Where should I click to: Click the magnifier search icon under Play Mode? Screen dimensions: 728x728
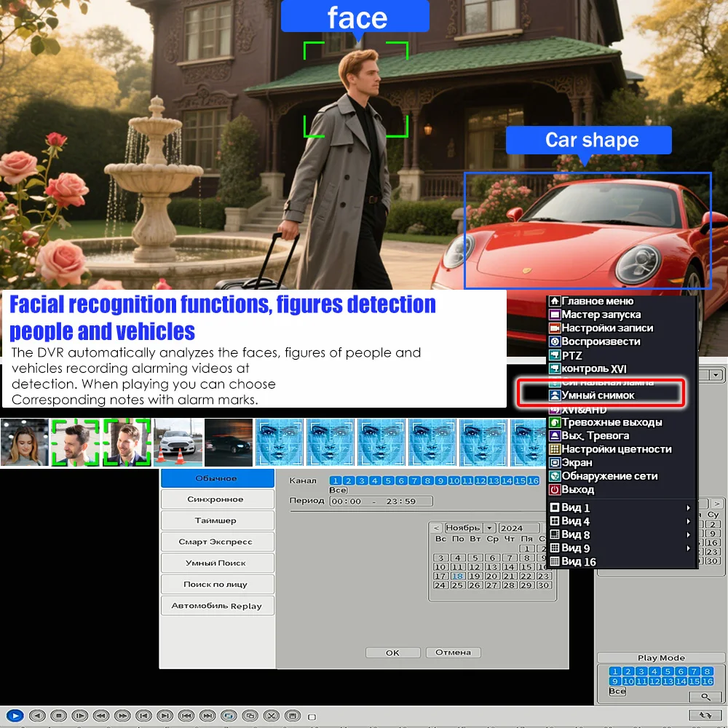click(705, 697)
